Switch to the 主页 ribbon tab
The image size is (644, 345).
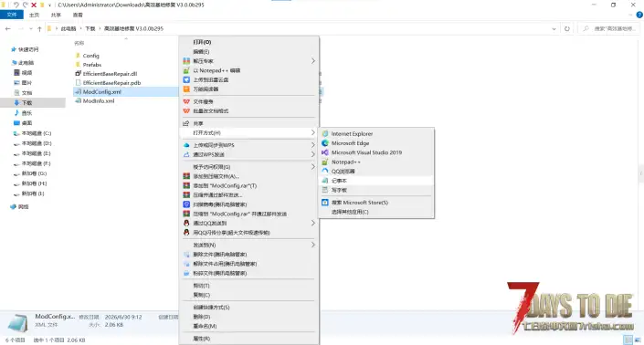[x=34, y=15]
